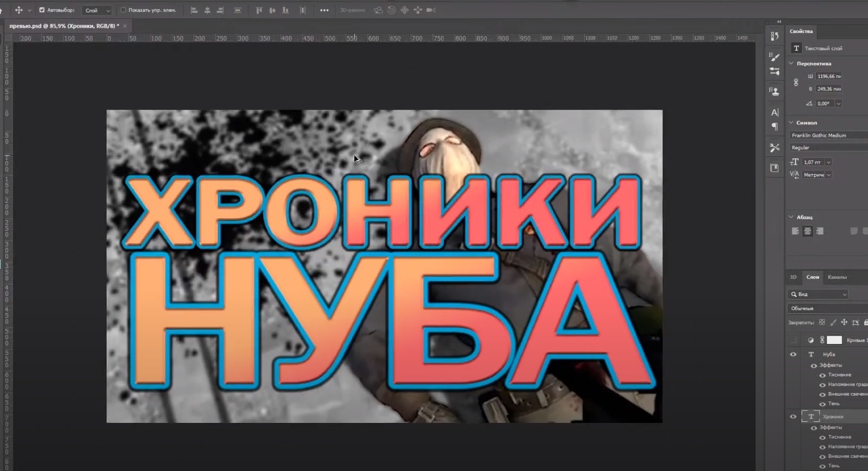Open the Character panel icon
Image resolution: width=868 pixels, height=471 pixels.
point(774,112)
